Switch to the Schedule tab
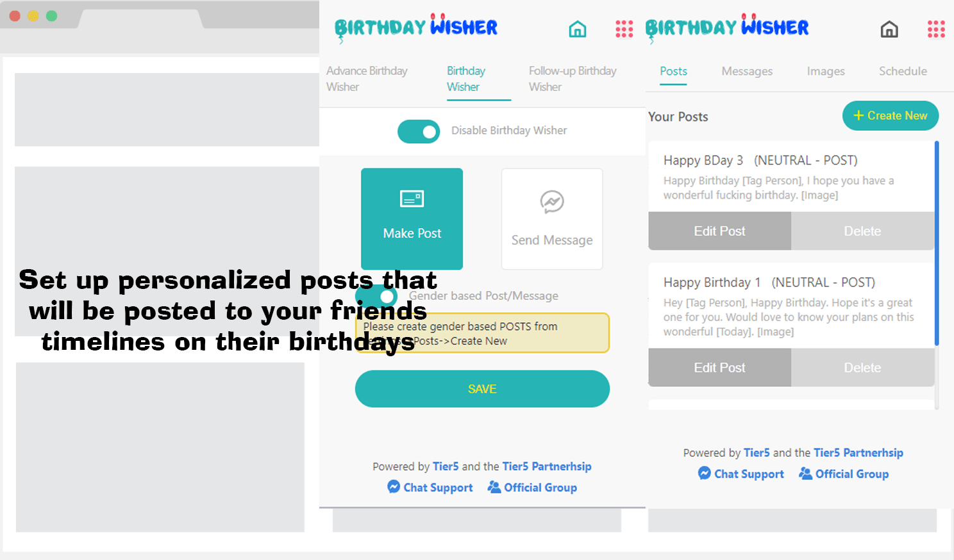 tap(902, 71)
